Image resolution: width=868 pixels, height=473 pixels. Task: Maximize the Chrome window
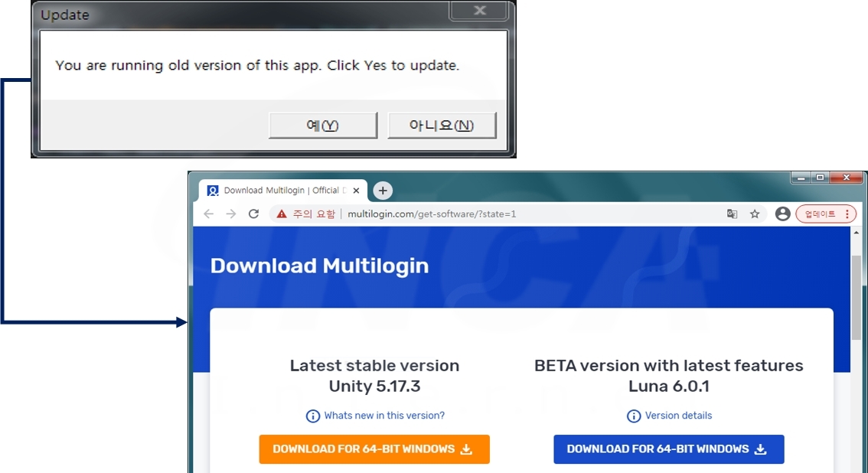[821, 178]
